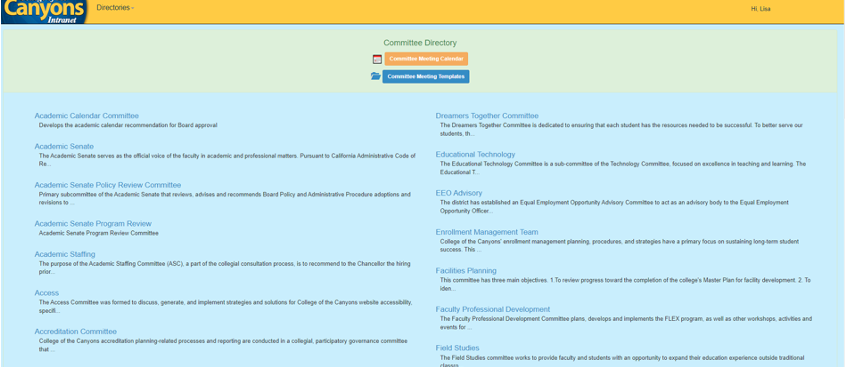
Task: Open the Field Studies link
Action: click(x=458, y=348)
